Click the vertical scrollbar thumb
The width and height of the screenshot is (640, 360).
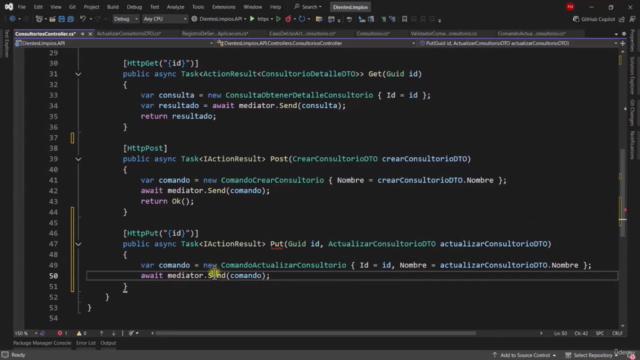[622, 193]
